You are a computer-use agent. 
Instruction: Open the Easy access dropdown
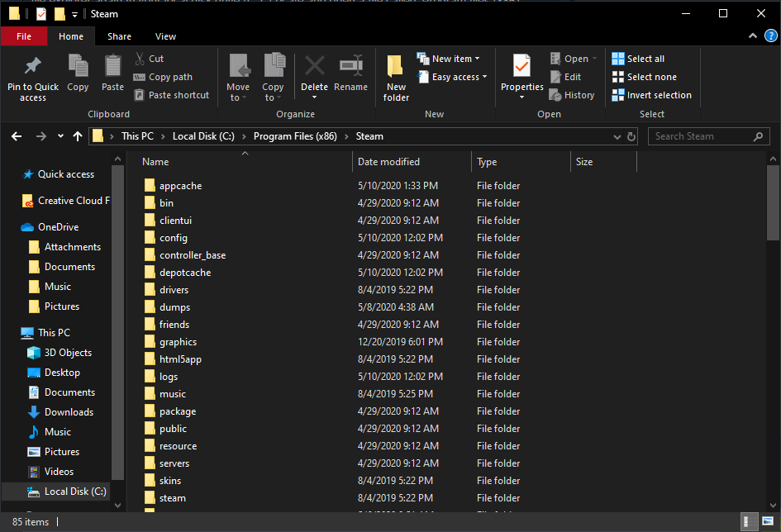[x=452, y=77]
